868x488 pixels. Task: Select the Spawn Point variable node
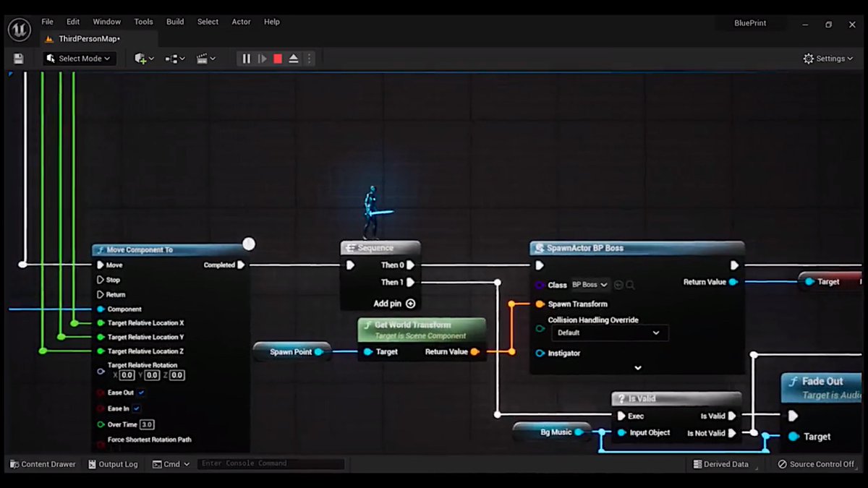(292, 351)
